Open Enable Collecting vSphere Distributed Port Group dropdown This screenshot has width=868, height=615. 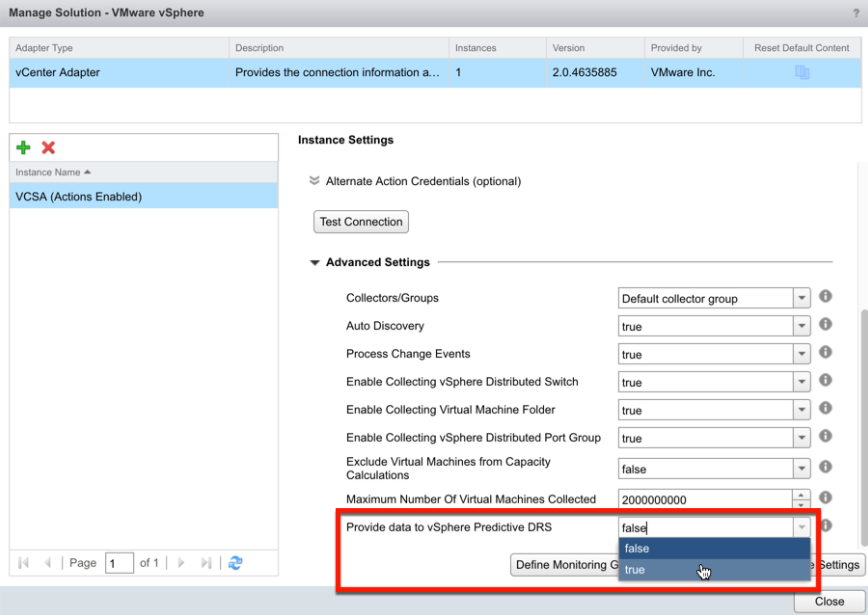click(x=802, y=438)
